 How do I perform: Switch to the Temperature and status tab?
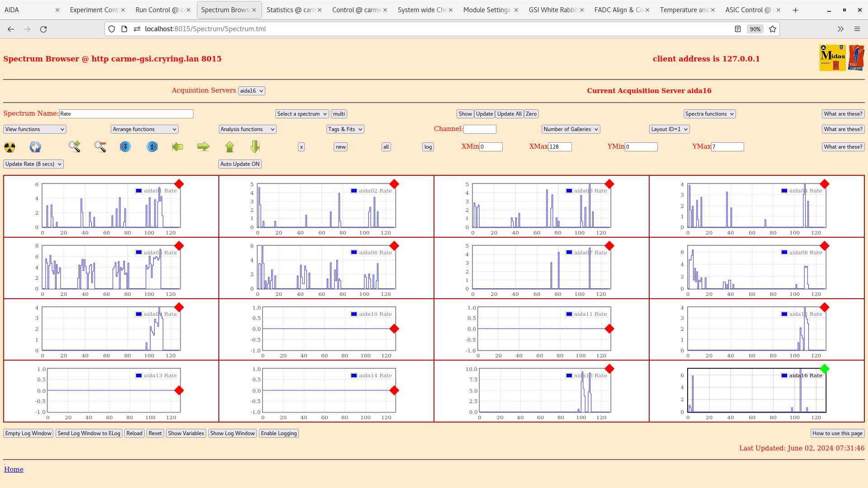pos(684,10)
